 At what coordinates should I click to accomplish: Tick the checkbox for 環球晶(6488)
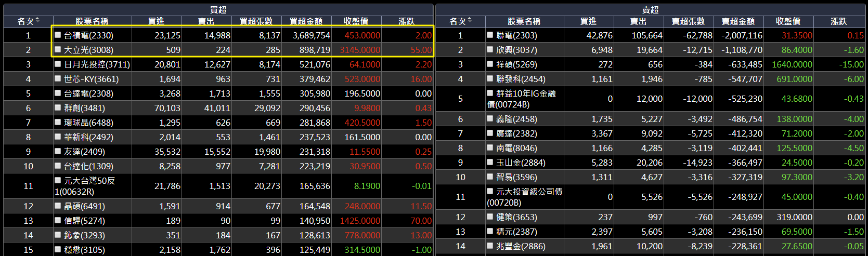click(x=58, y=122)
